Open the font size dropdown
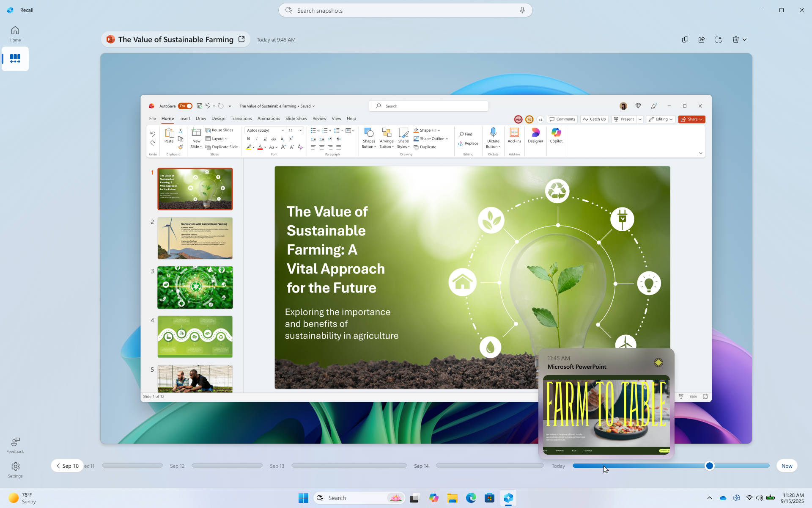This screenshot has width=812, height=508. coord(300,130)
